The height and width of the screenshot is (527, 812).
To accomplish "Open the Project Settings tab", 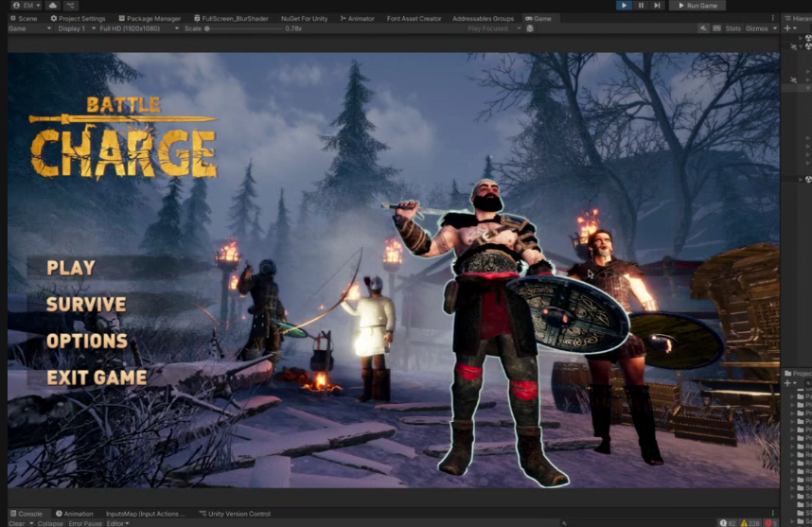I will [x=78, y=18].
